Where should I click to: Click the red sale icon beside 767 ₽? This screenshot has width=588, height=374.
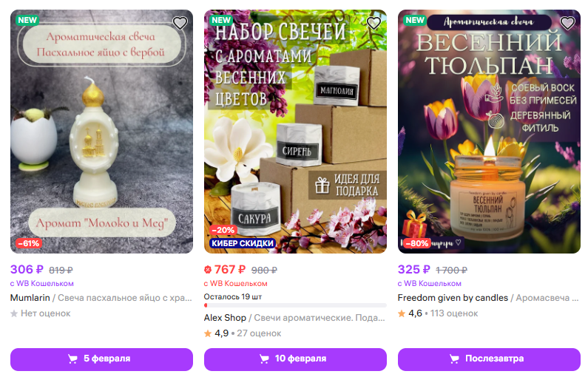coord(208,270)
